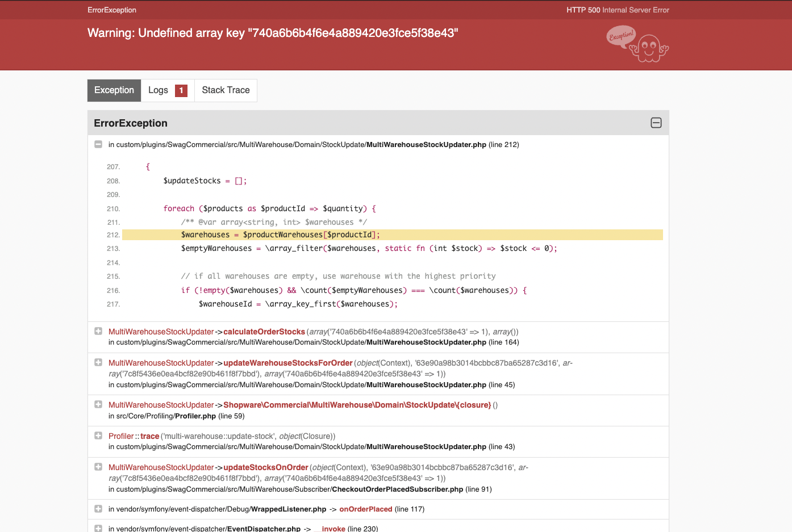Collapse the ErrorException panel with the minus icon

click(656, 123)
